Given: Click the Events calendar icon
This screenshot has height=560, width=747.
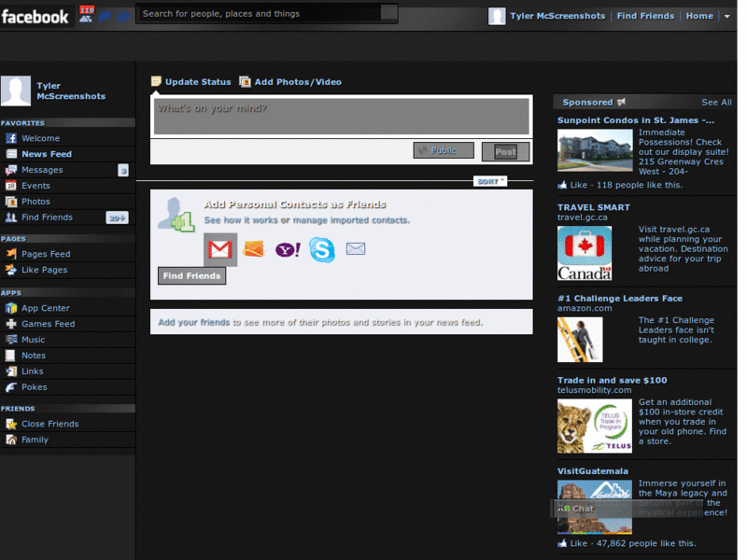Looking at the screenshot, I should pos(11,185).
